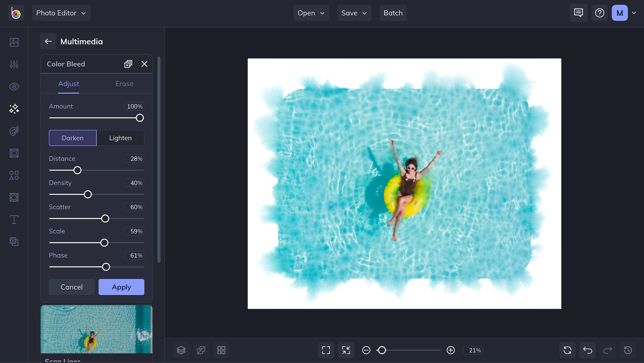This screenshot has height=363, width=644.
Task: Switch to the Erase tab
Action: point(124,83)
